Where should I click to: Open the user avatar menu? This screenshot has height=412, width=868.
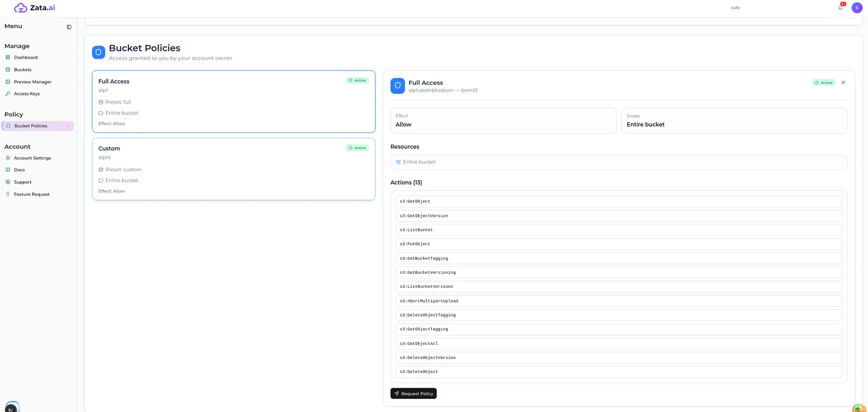tap(857, 8)
